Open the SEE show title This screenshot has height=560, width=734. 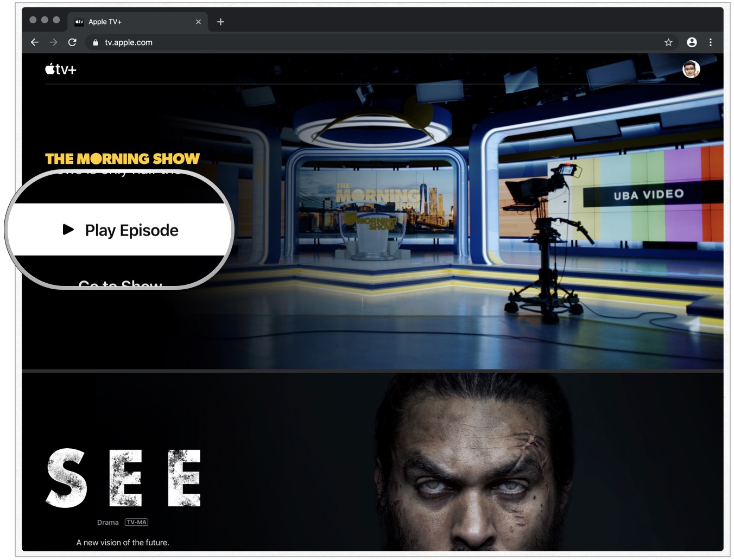click(123, 478)
